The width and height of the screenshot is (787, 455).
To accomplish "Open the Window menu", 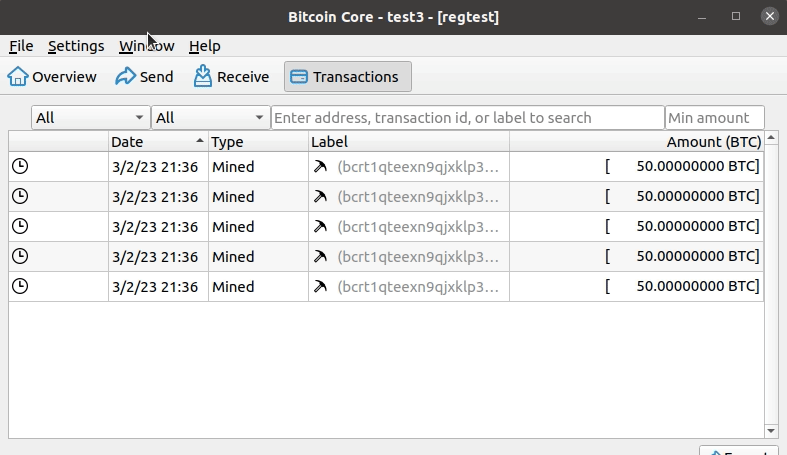I will pyautogui.click(x=147, y=46).
